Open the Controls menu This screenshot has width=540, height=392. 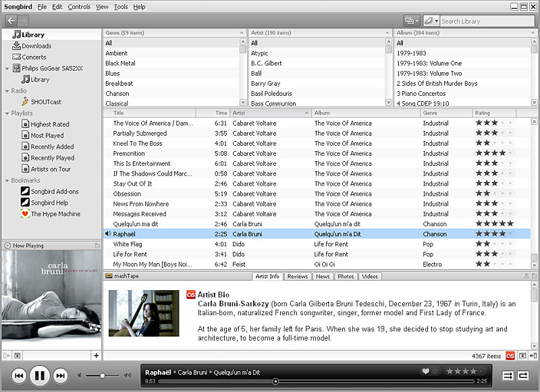click(80, 6)
